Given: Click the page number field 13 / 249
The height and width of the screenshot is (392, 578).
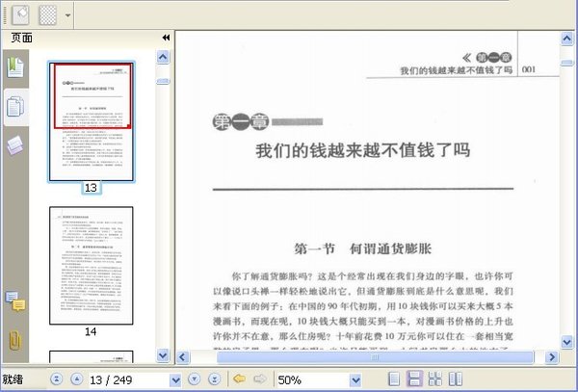Looking at the screenshot, I should (x=129, y=379).
